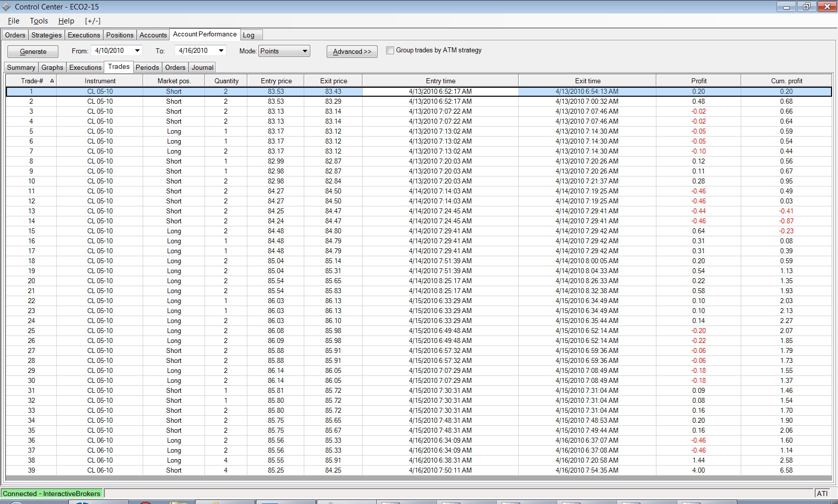Click Long market position in trade 5
Viewport: 838px width, 504px height.
(x=174, y=131)
